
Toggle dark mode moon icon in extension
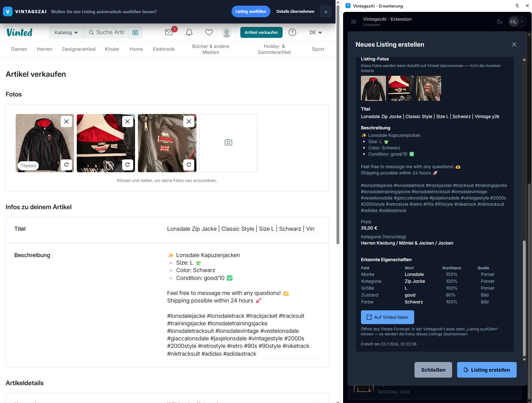(500, 22)
